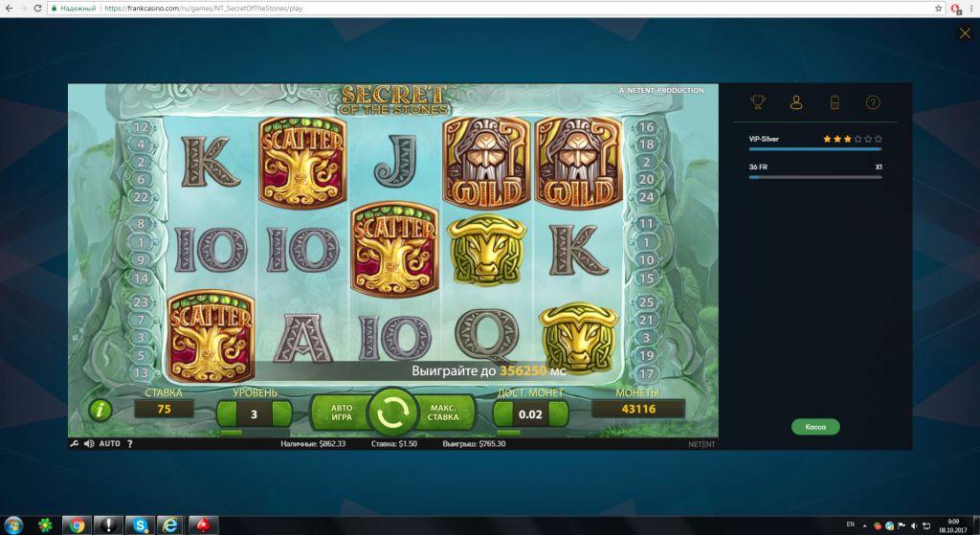Open the question mark help icon
This screenshot has height=535, width=980.
pos(873,101)
